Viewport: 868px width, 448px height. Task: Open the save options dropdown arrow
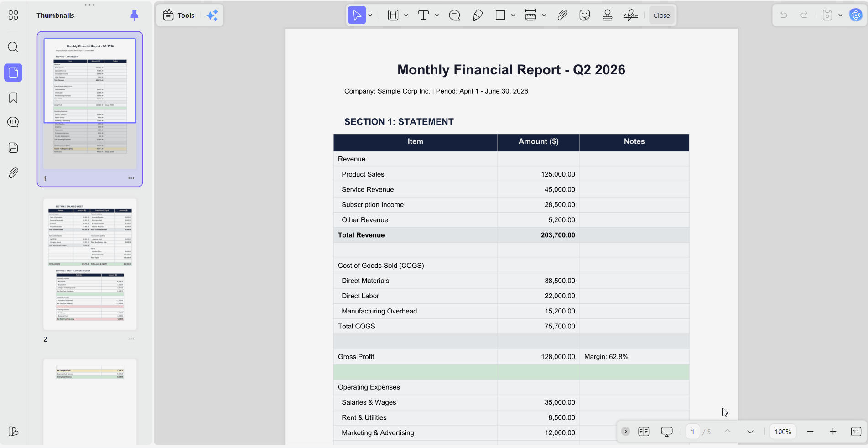840,16
